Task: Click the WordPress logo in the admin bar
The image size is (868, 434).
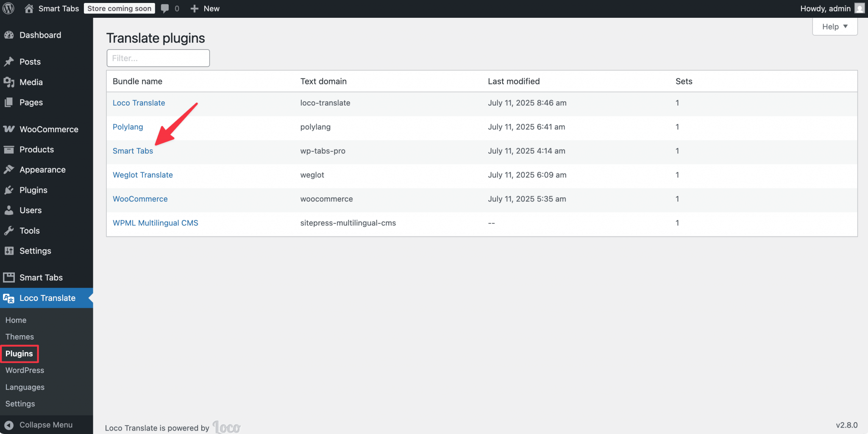Action: tap(8, 8)
